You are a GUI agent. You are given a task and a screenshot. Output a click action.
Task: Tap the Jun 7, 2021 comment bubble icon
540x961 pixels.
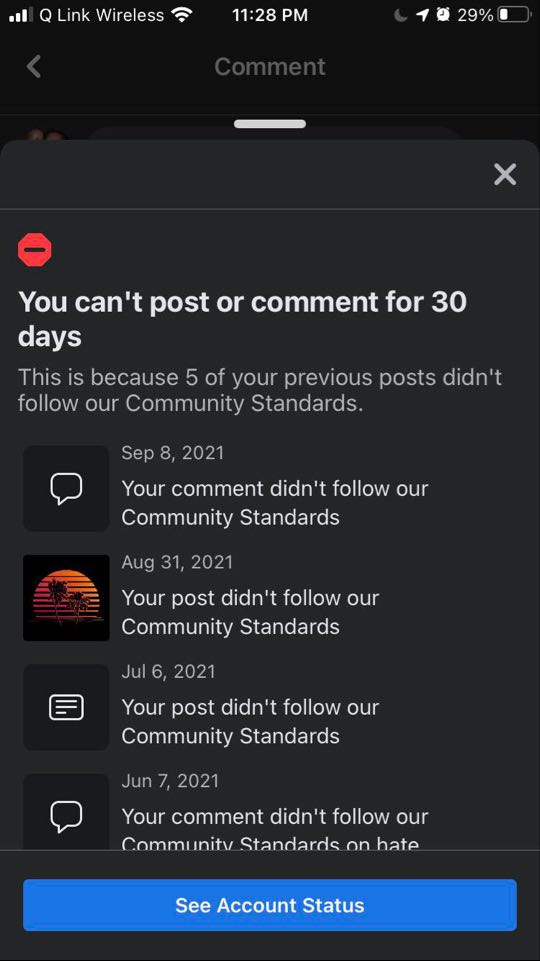pos(66,811)
